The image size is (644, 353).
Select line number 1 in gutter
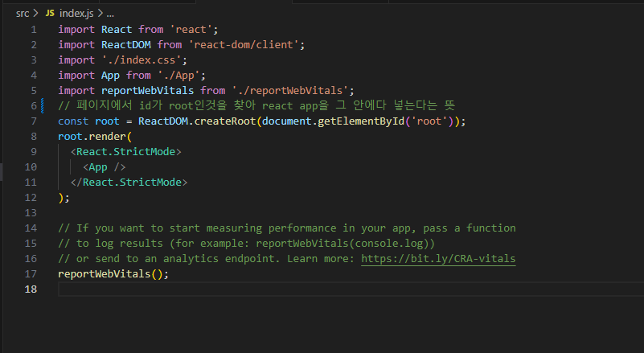point(34,30)
